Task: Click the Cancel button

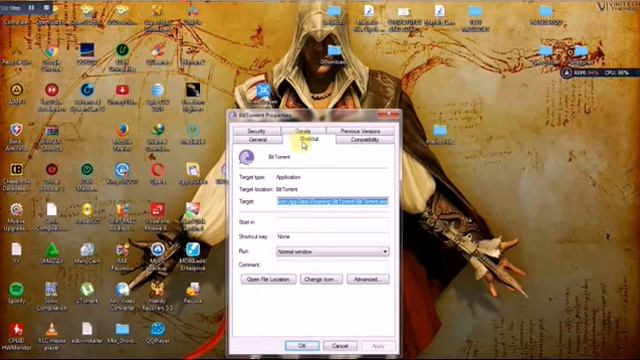Action: 340,346
